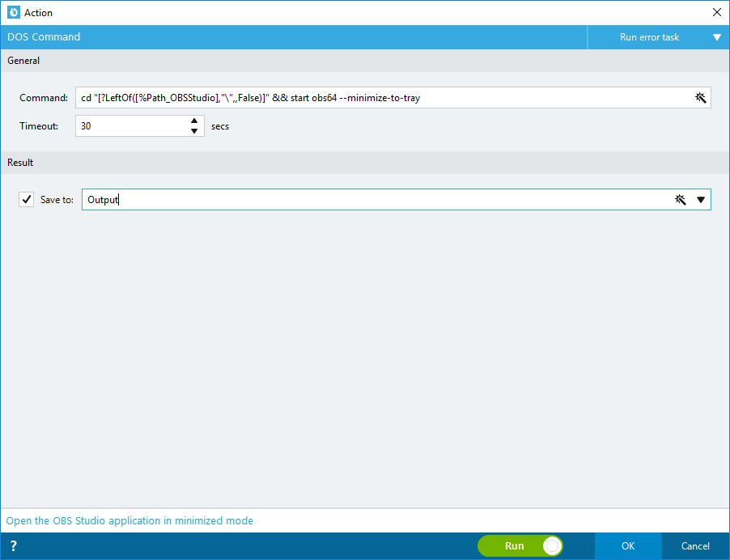Open the Run error task dropdown
The image size is (730, 560).
tap(717, 37)
